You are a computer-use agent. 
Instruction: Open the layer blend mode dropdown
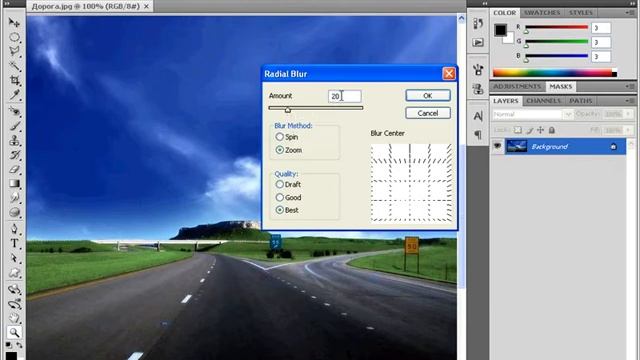point(533,114)
